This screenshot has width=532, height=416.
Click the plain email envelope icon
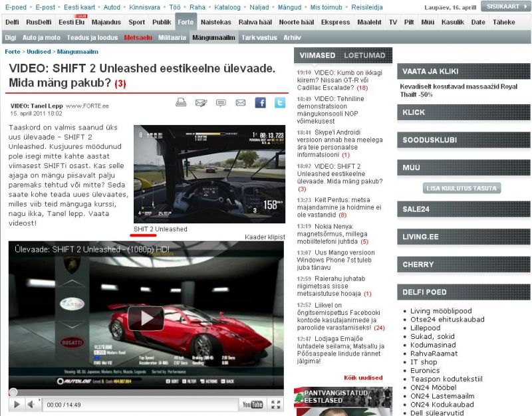241,102
